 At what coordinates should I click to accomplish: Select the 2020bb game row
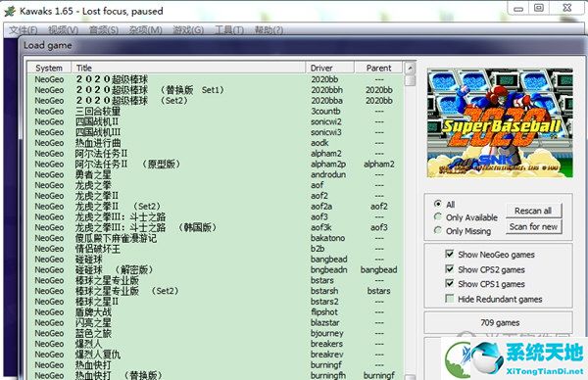(x=216, y=79)
